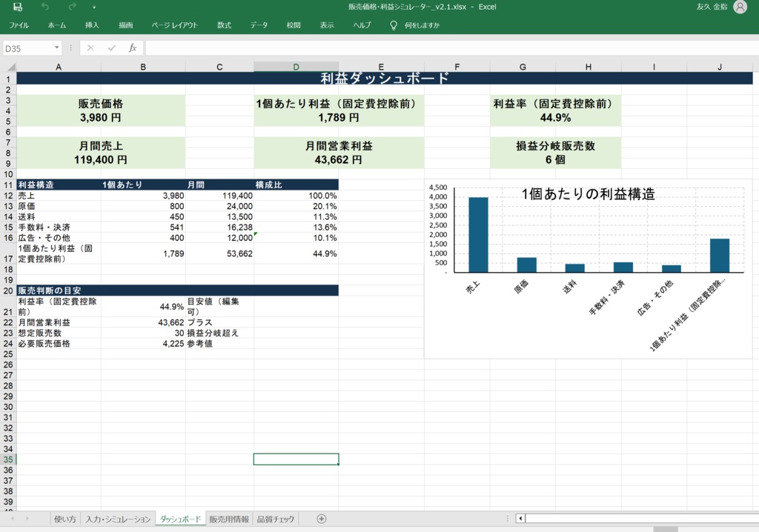This screenshot has height=532, width=759.
Task: Click the Name Box showing D35
Action: (x=27, y=48)
